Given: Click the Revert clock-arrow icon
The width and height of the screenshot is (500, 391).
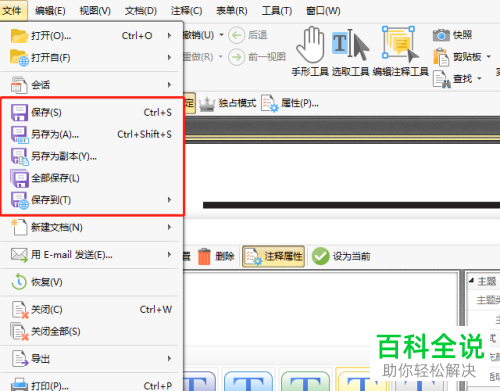Looking at the screenshot, I should pos(19,282).
